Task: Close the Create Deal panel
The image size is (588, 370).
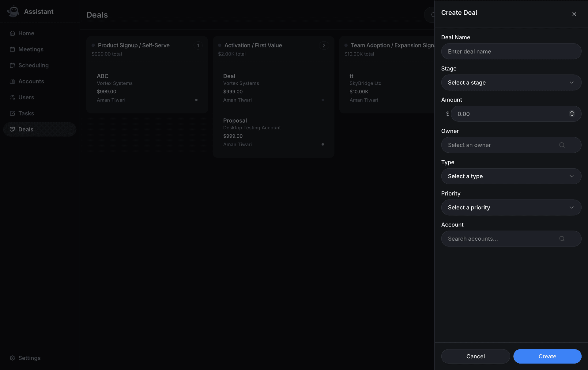Action: pyautogui.click(x=574, y=14)
